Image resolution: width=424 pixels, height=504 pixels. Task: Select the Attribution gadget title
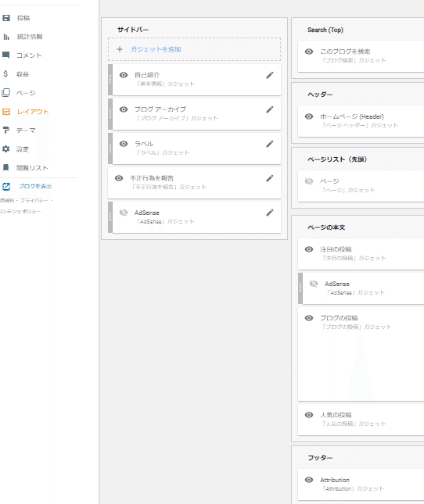pyautogui.click(x=335, y=480)
